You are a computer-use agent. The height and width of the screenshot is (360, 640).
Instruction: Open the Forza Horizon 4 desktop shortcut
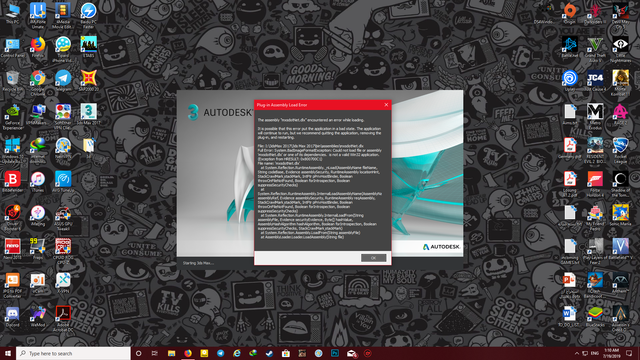(x=595, y=184)
